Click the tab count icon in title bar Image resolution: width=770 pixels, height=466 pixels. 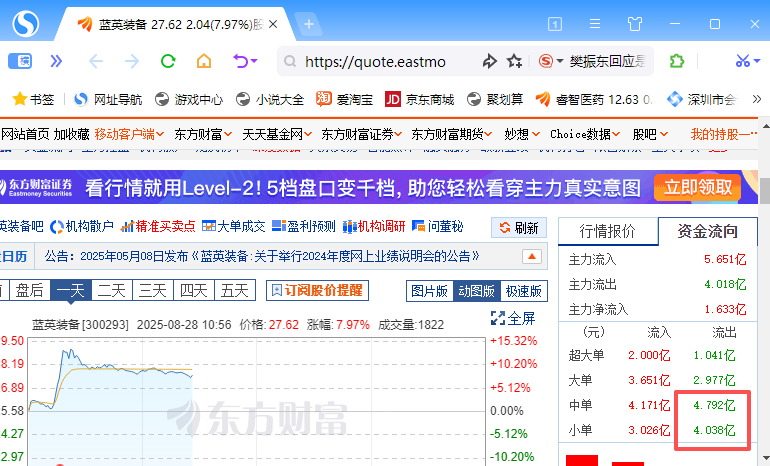(555, 24)
